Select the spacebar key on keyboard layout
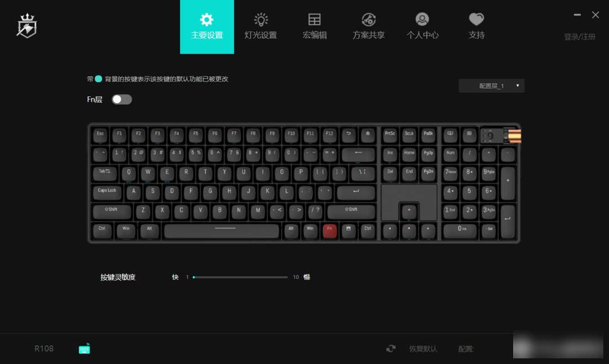The width and height of the screenshot is (609, 364). point(222,230)
